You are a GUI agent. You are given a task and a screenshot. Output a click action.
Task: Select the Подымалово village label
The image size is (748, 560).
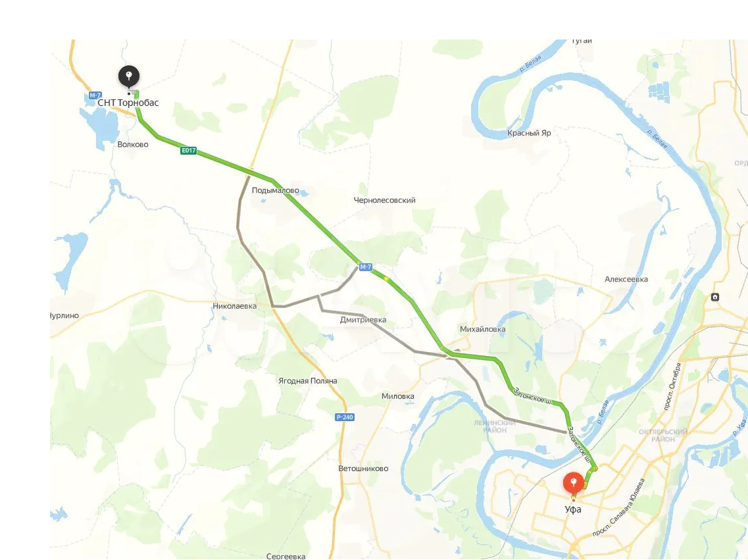pyautogui.click(x=275, y=190)
